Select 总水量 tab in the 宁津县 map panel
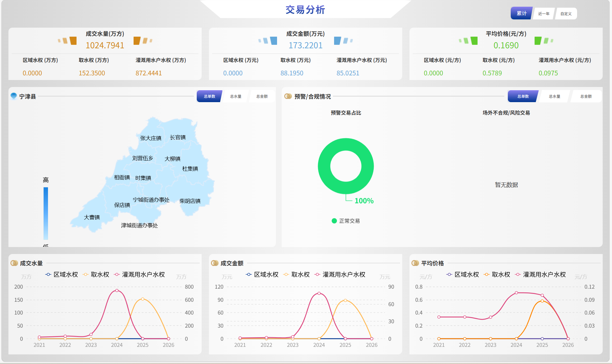 point(235,96)
